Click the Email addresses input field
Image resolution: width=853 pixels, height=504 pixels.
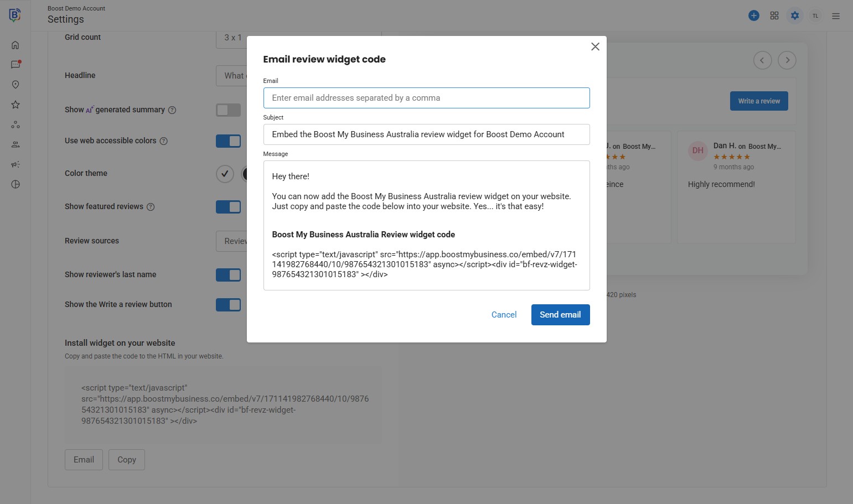click(426, 98)
